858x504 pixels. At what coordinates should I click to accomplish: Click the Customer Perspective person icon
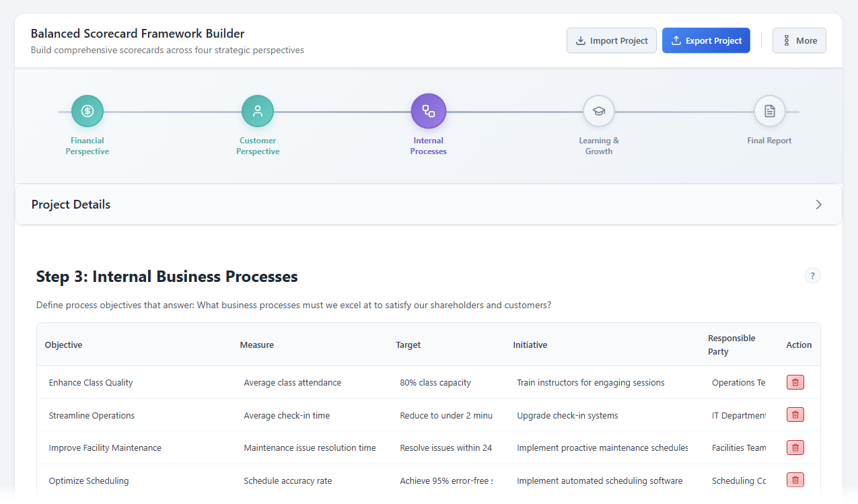[258, 110]
